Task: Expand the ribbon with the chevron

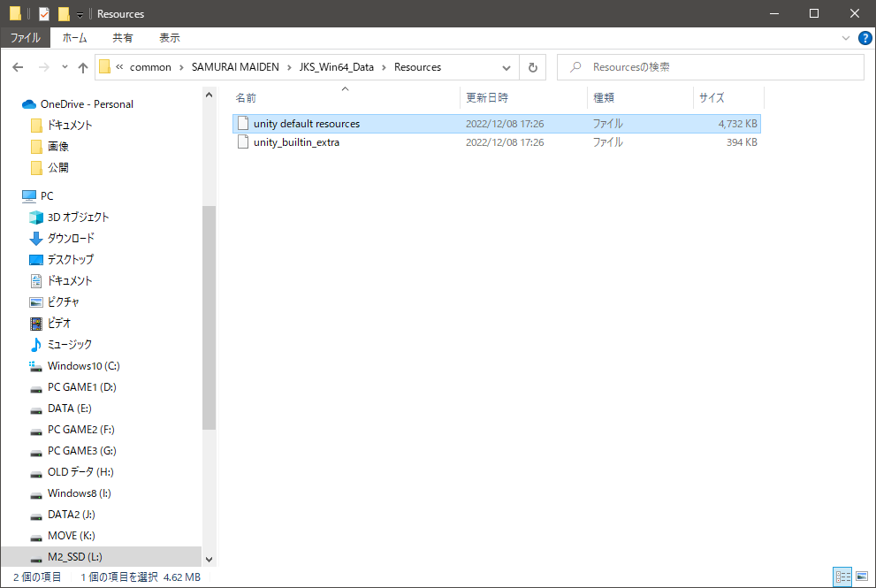Action: tap(846, 38)
